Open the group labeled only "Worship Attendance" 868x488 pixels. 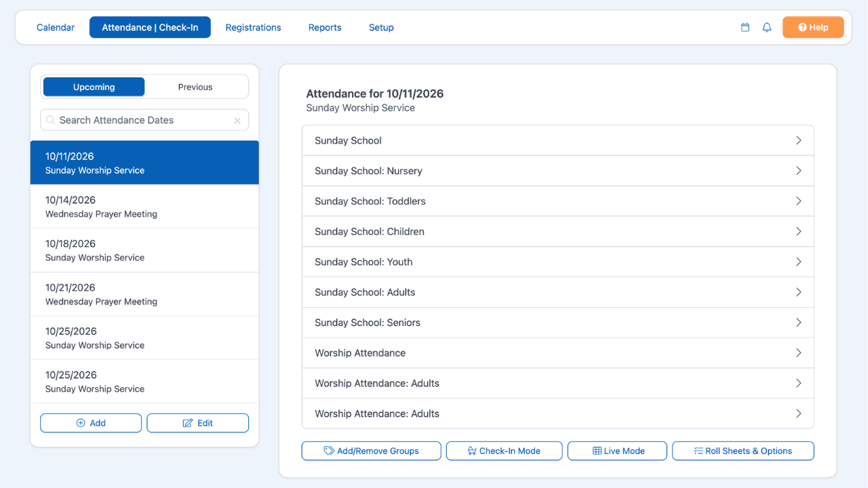[x=557, y=353]
